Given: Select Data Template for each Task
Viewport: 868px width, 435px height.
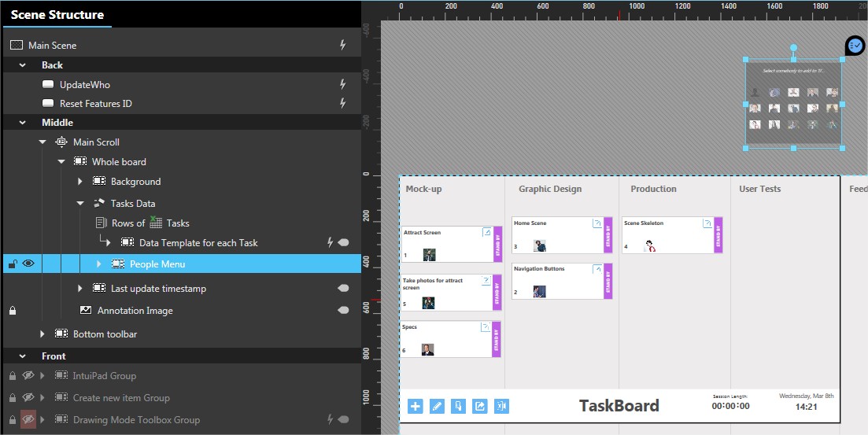Looking at the screenshot, I should click(198, 242).
